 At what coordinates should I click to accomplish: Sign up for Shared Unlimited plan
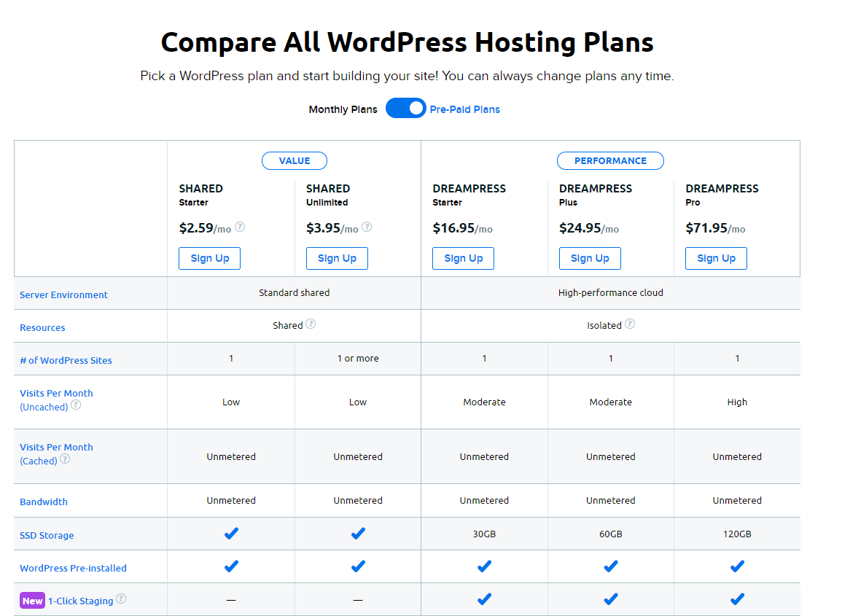click(337, 258)
